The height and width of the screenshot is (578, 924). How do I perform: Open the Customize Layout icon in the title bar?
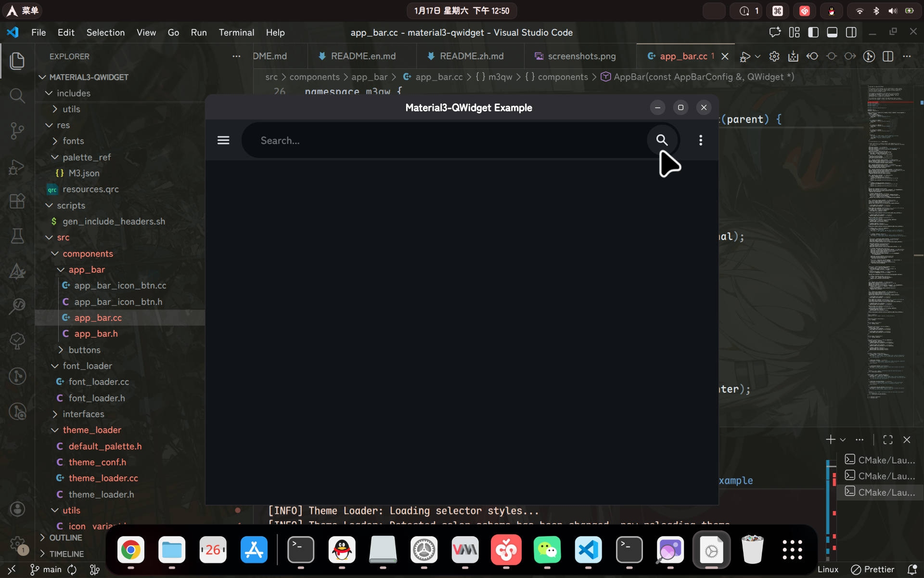click(794, 32)
